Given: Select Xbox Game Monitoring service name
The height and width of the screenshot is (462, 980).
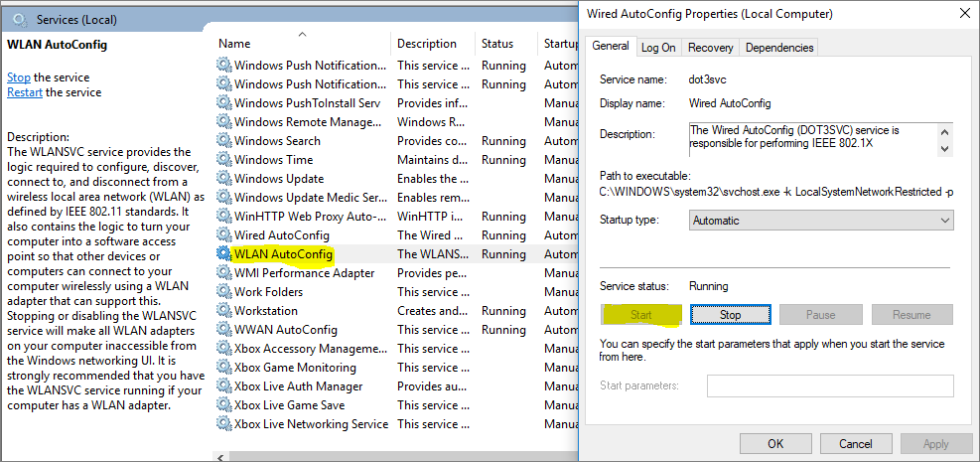Looking at the screenshot, I should coord(295,367).
